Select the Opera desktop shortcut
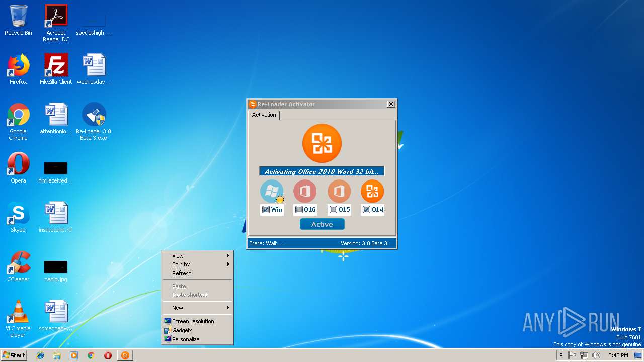 [x=18, y=168]
